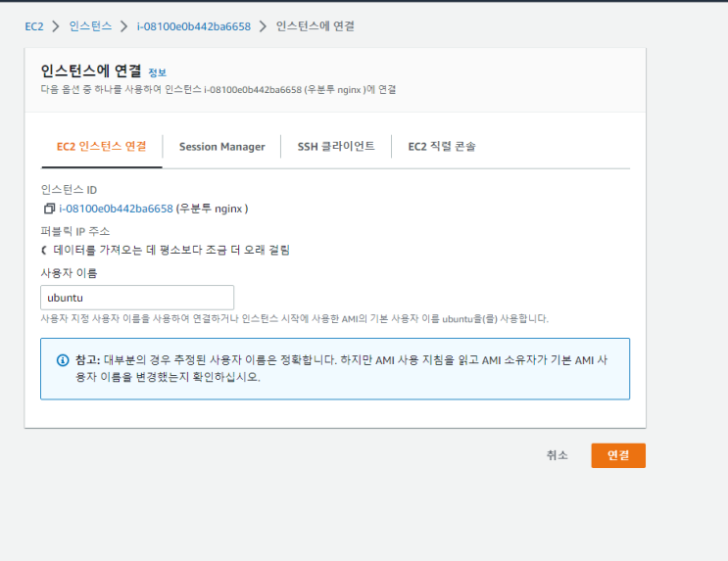Click the 참고 note information box
Image resolution: width=728 pixels, height=561 pixels.
[x=335, y=368]
